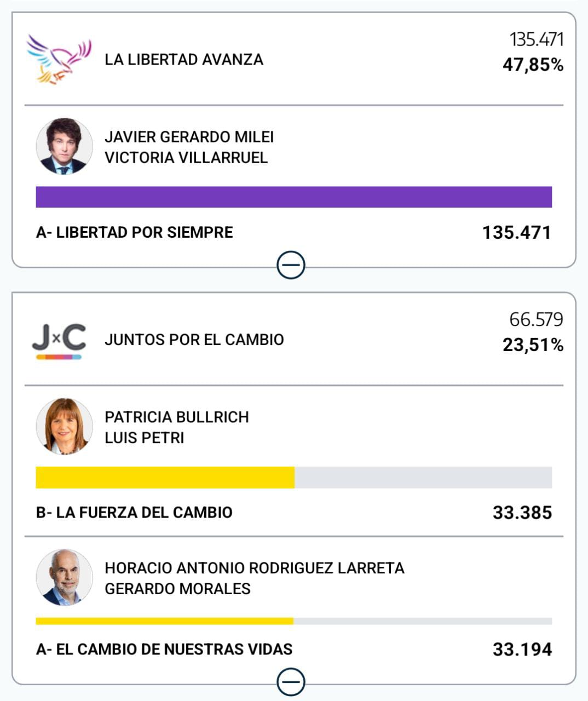Click the thin yellow Larreta vote bar
The width and height of the screenshot is (588, 701).
tap(164, 621)
